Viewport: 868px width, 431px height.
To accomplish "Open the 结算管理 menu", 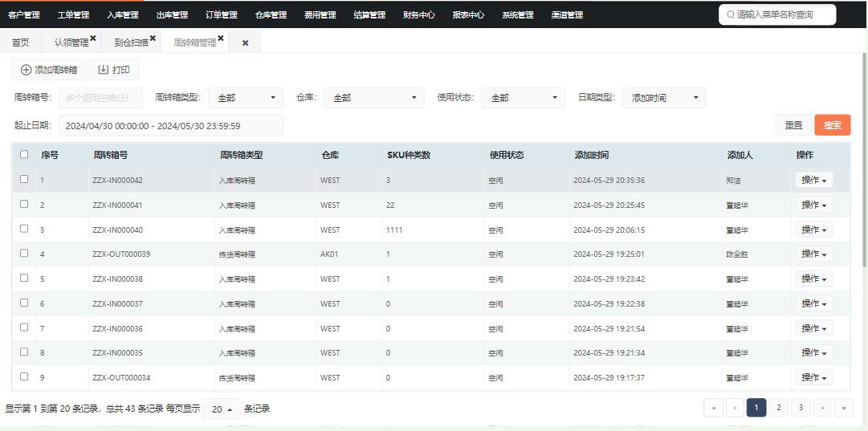I will point(370,15).
